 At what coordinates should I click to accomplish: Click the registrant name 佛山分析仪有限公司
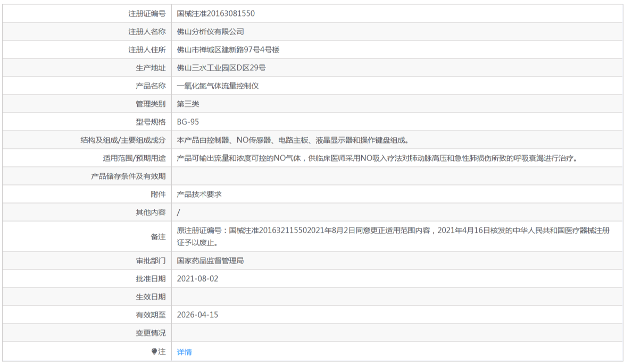[x=210, y=32]
